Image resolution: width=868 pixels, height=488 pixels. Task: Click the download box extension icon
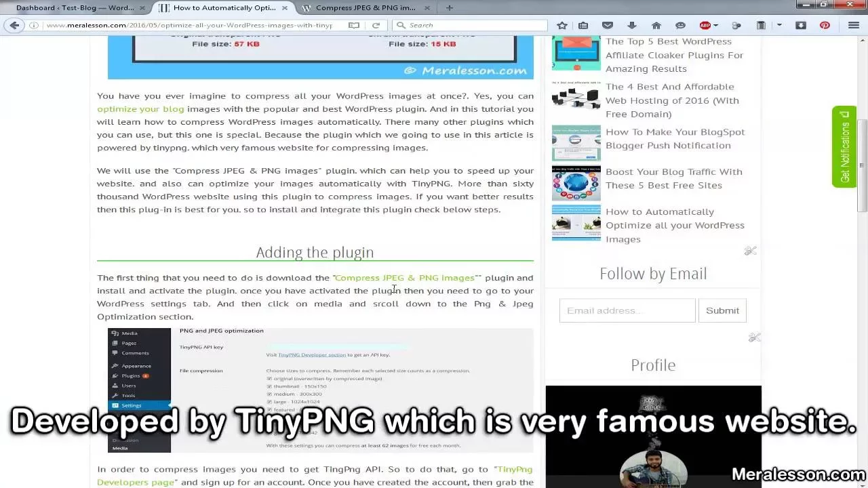click(801, 25)
